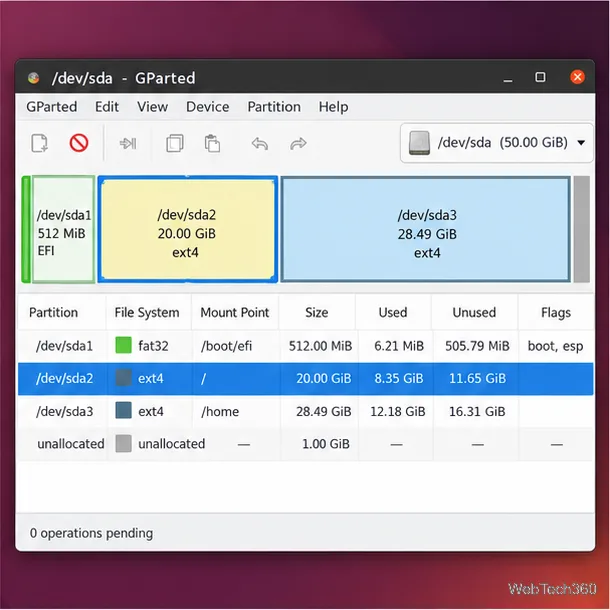Open the Help menu
610x610 pixels.
(333, 107)
